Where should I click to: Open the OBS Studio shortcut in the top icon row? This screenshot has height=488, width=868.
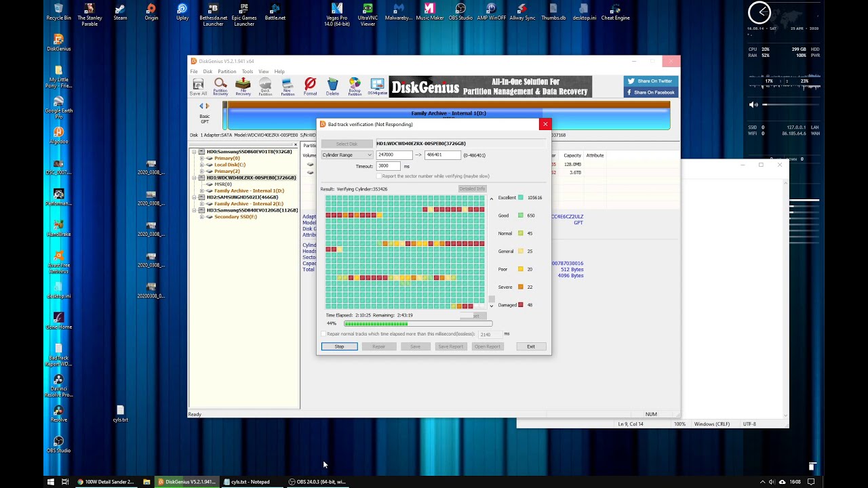click(x=460, y=13)
